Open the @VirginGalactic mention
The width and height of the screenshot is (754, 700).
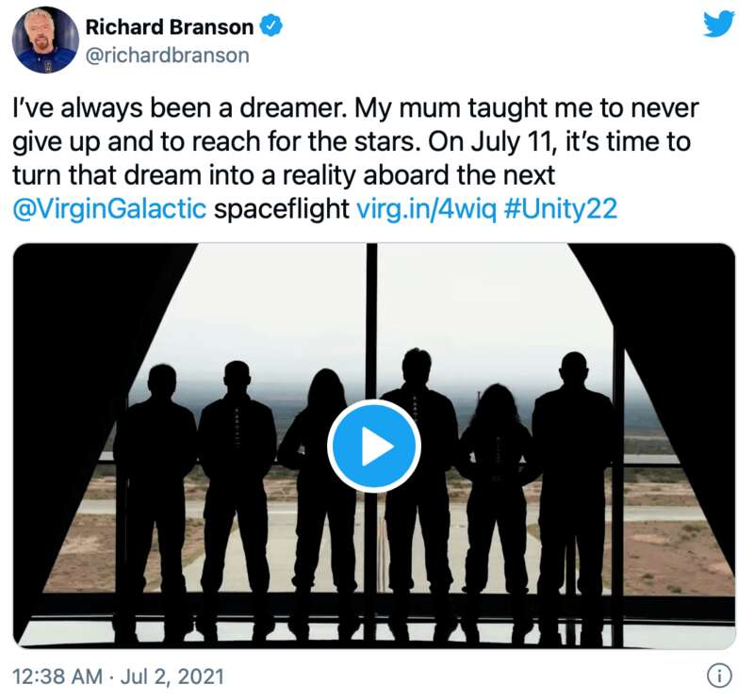tap(109, 209)
